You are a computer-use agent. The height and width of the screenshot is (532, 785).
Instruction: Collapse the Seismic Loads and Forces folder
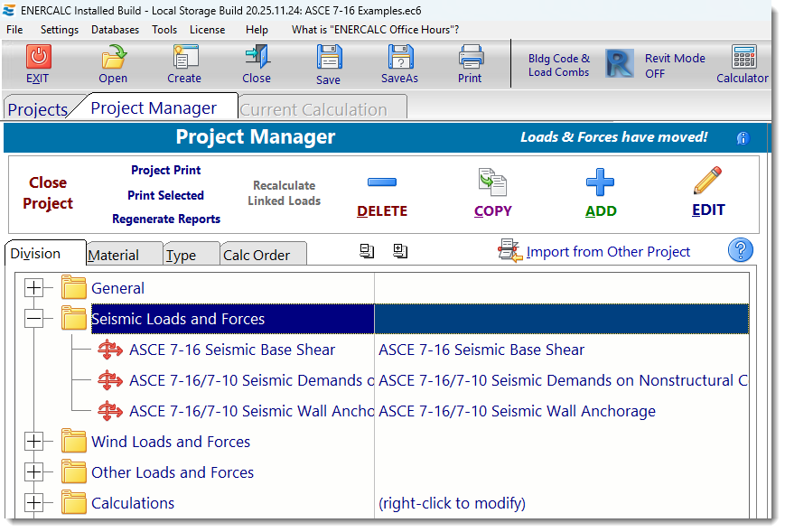point(33,318)
